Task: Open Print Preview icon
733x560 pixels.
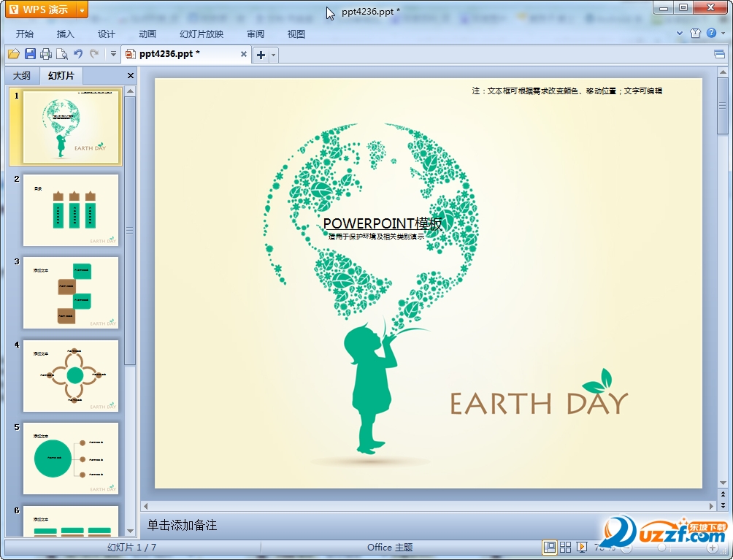Action: tap(62, 54)
